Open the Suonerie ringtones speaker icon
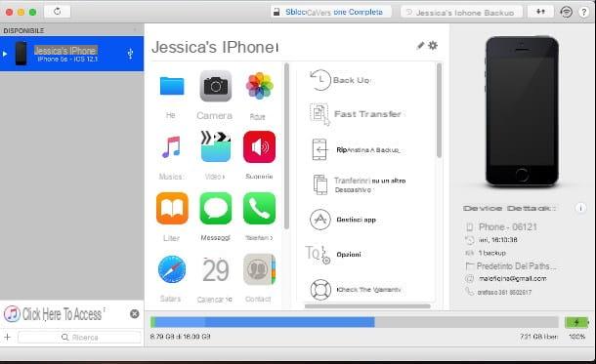Image resolution: width=596 pixels, height=364 pixels. [x=259, y=147]
